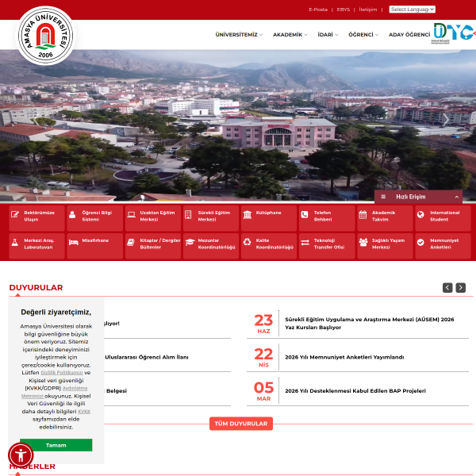Click the International Student globe icon
Screen dimensions: 476x476
(x=420, y=214)
